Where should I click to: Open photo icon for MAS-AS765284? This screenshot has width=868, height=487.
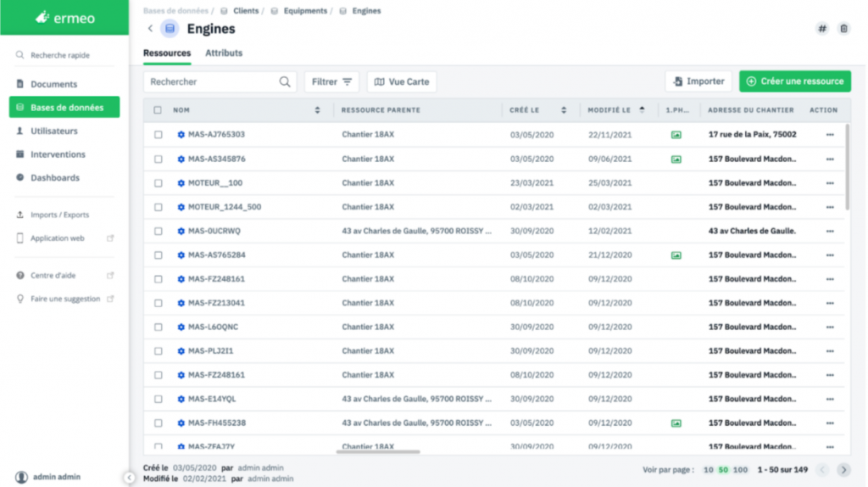676,255
